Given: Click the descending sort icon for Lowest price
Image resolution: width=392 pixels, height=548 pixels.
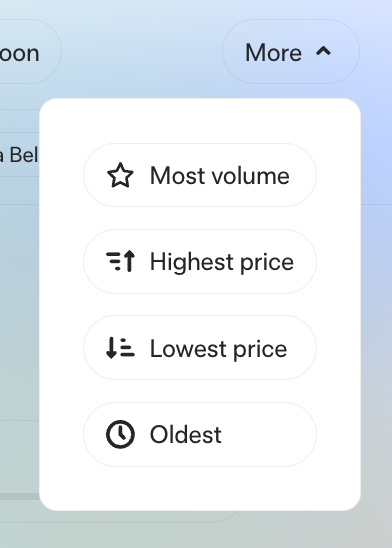Looking at the screenshot, I should (x=120, y=347).
